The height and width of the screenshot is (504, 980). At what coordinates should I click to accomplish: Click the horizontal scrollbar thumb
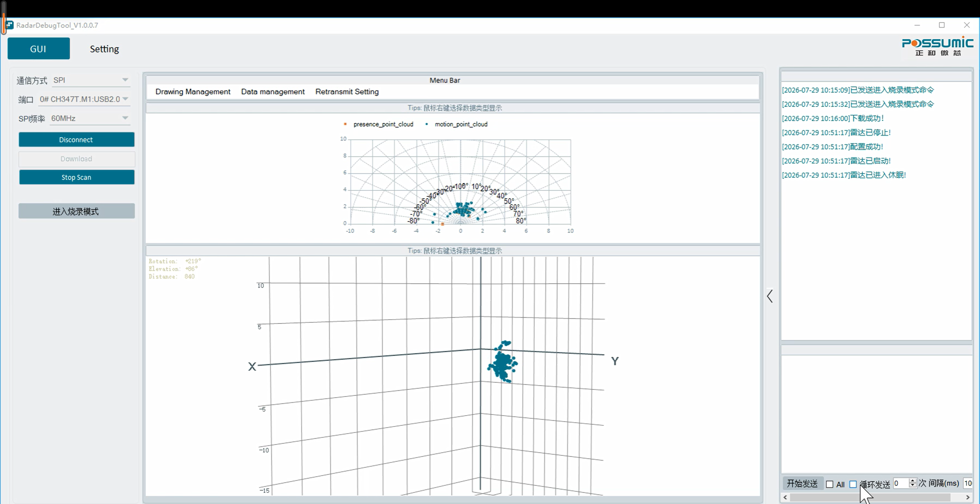[x=870, y=497]
